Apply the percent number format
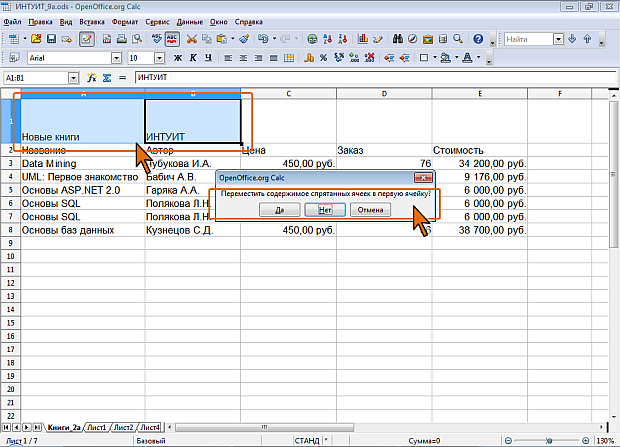Image resolution: width=620 pixels, height=447 pixels. 323,58
